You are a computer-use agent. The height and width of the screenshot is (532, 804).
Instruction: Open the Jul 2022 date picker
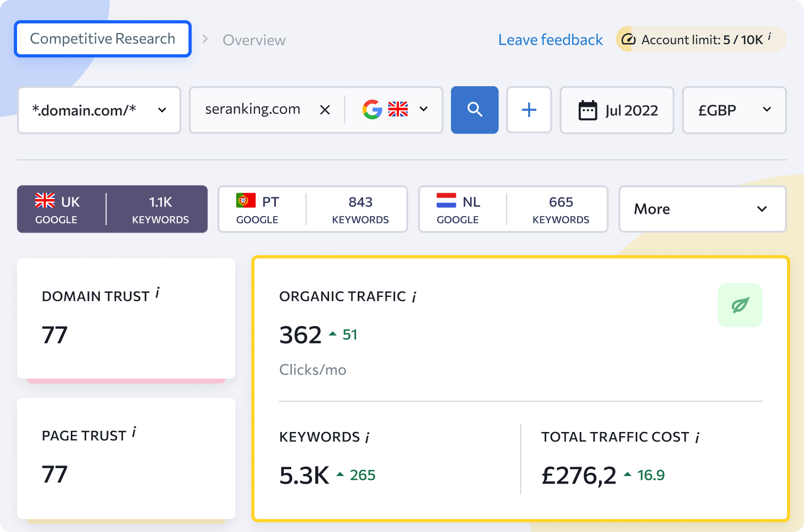pyautogui.click(x=617, y=110)
